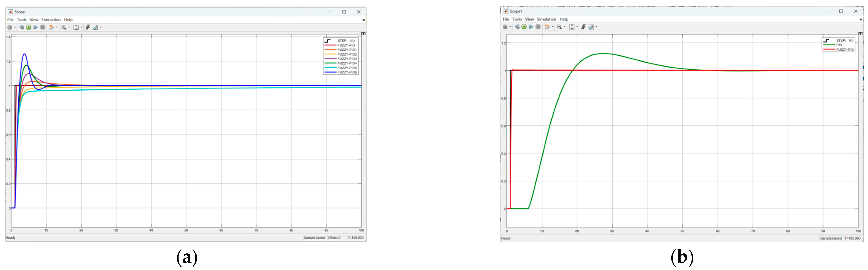Run simulation from Scope window toolbar

click(x=29, y=27)
